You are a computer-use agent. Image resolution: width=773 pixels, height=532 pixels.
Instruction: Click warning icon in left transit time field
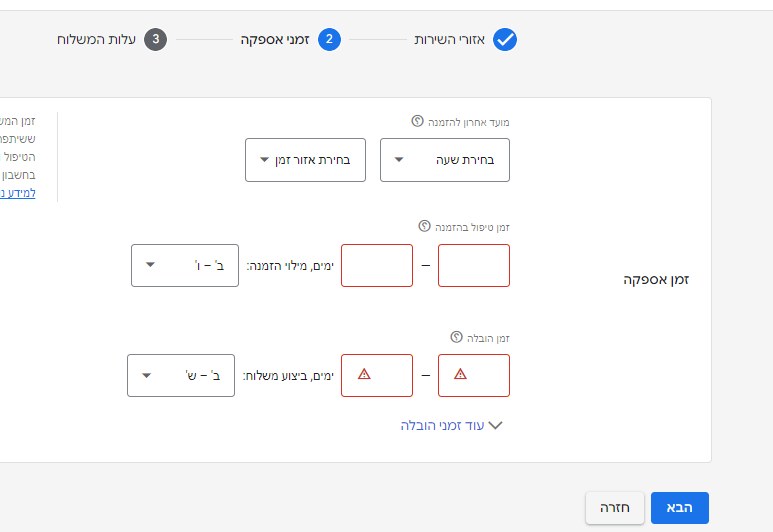[364, 374]
